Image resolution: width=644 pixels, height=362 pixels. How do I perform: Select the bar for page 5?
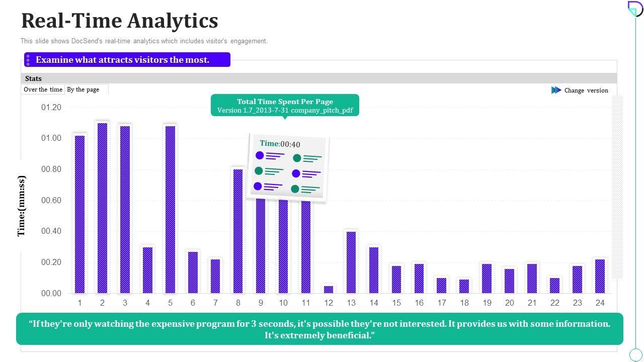170,210
